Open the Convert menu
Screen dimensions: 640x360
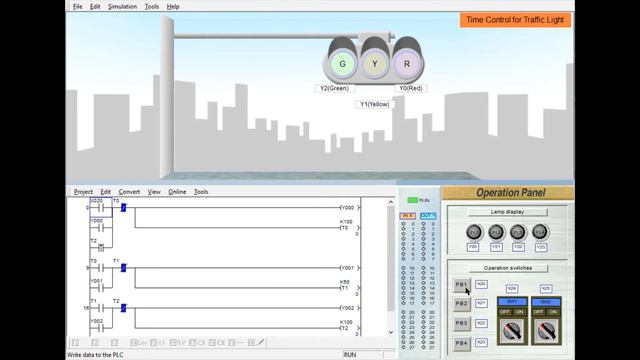(129, 192)
